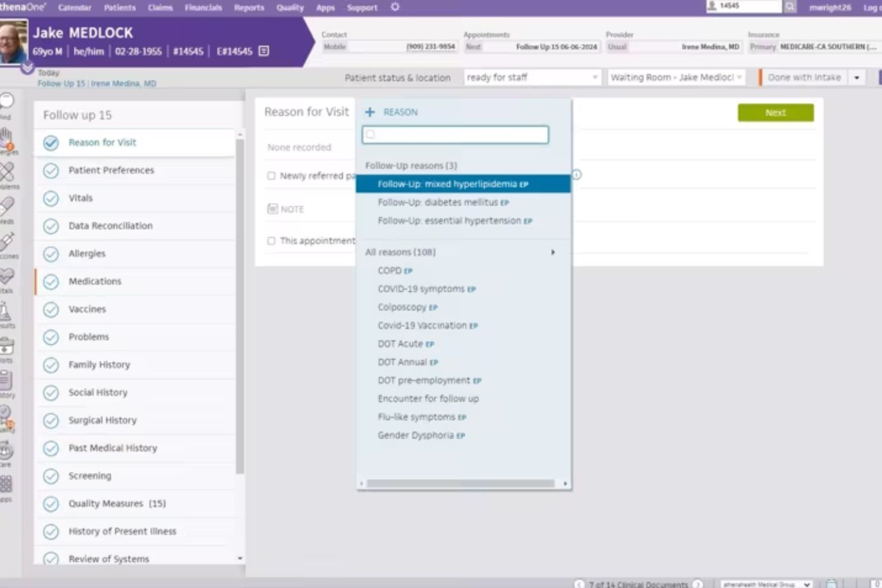Open the Follow Up 15 Irene Medina link
Image resolution: width=882 pixels, height=588 pixels.
[x=97, y=83]
